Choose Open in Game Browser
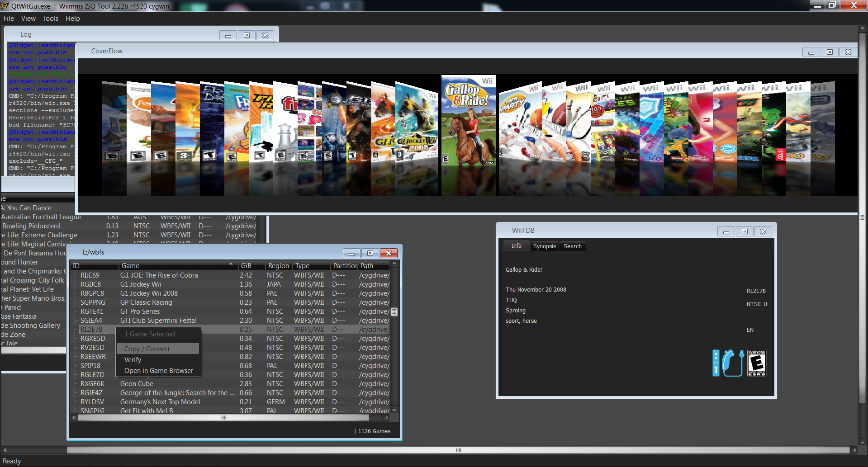This screenshot has width=868, height=467. click(x=158, y=371)
